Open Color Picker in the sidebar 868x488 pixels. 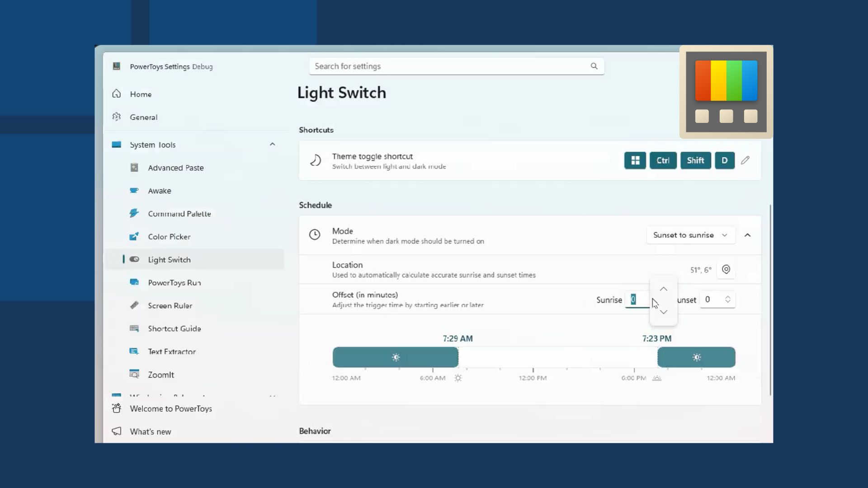169,237
